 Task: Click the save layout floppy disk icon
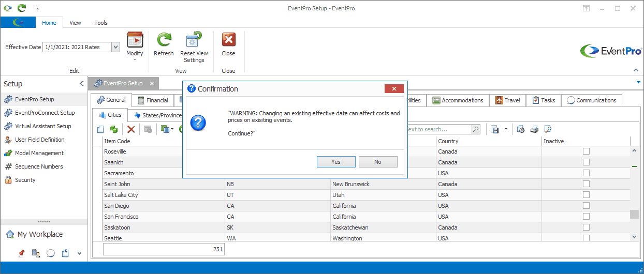pos(494,129)
